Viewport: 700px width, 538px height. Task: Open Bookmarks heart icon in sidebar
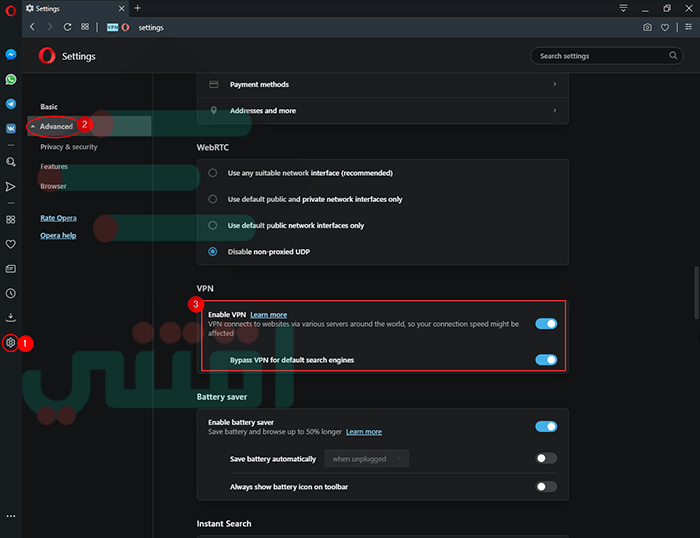click(x=11, y=244)
